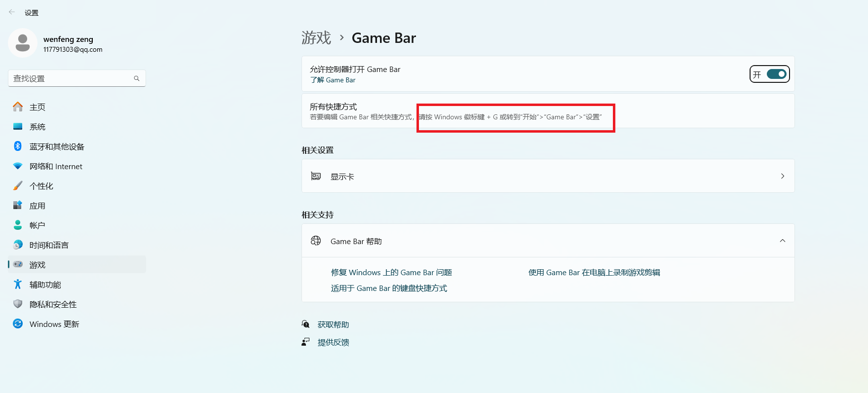
Task: Click the search magnifier icon
Action: pos(137,78)
